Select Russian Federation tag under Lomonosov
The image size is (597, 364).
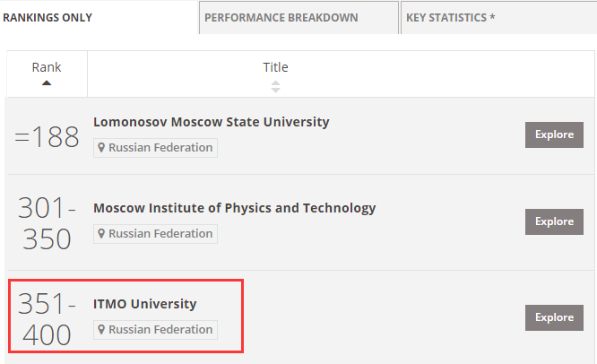[155, 148]
